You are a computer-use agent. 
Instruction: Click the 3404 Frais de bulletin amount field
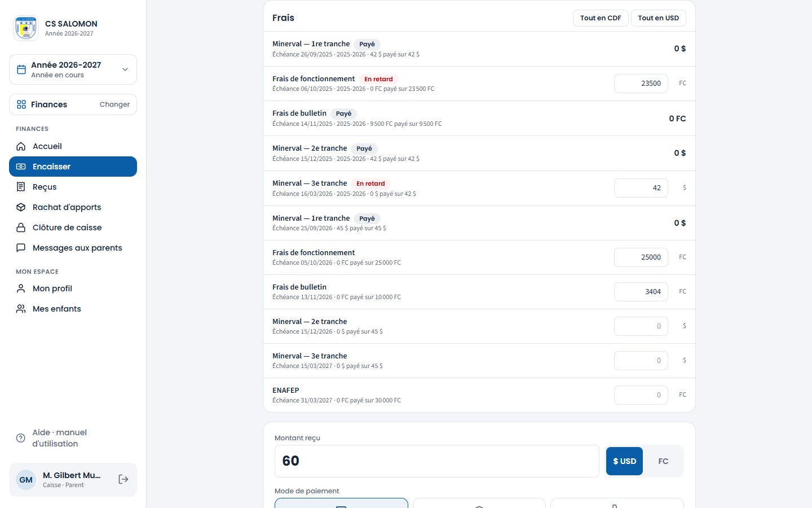pyautogui.click(x=641, y=292)
